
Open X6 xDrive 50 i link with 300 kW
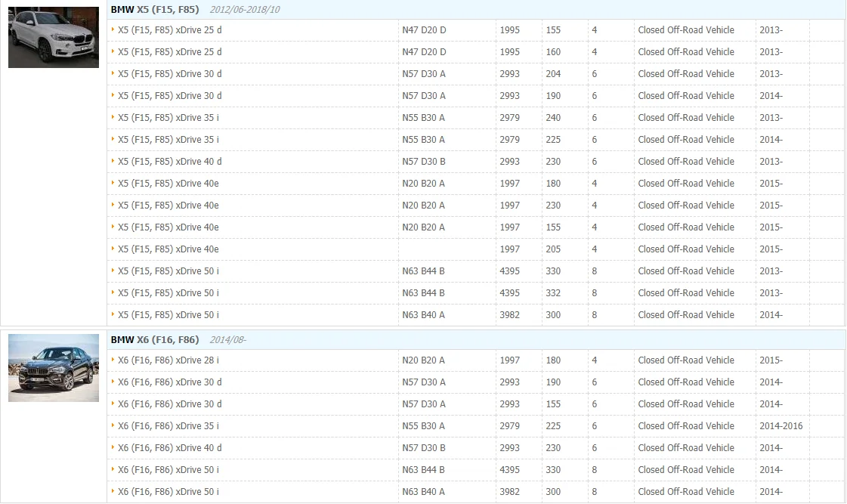pyautogui.click(x=168, y=492)
